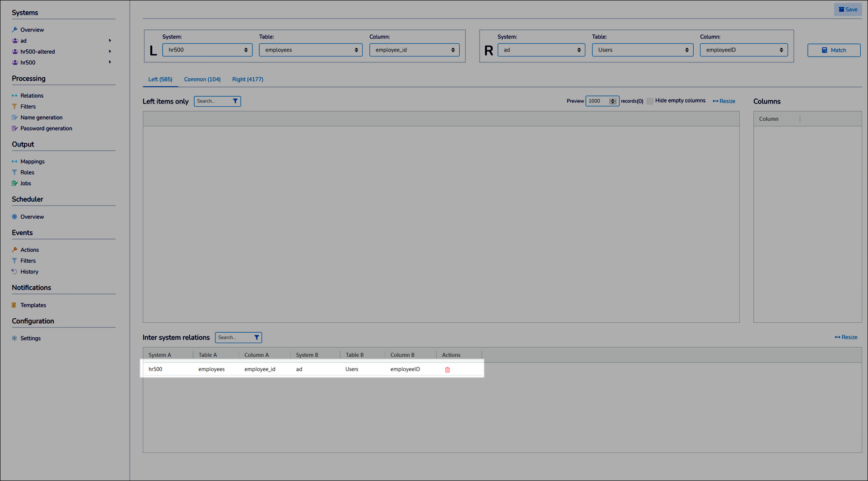Switch to the Right (4177) tab
868x481 pixels.
247,80
